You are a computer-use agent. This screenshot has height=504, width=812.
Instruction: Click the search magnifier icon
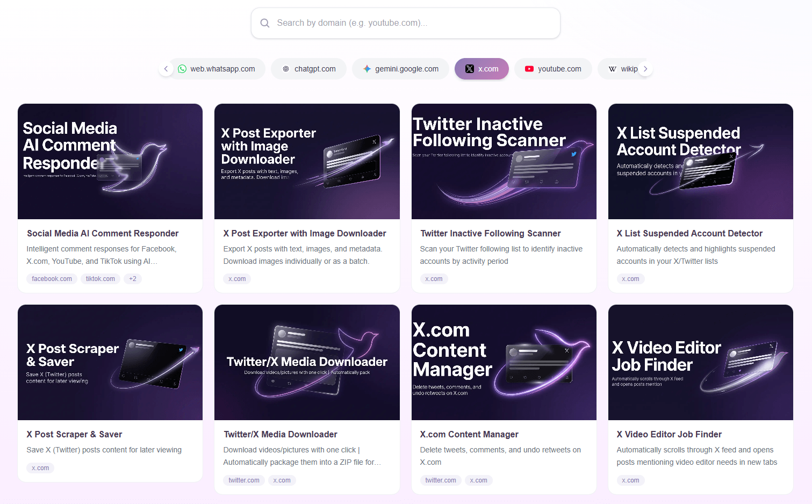click(x=265, y=23)
